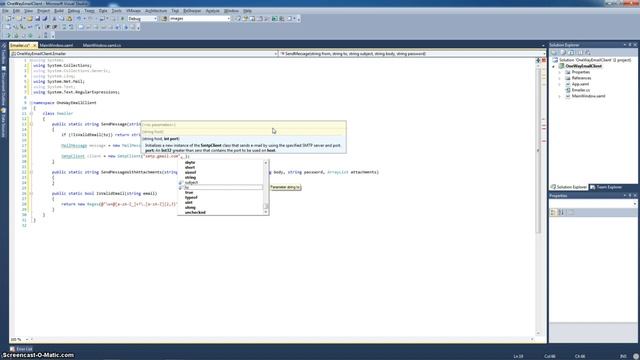Click IntelliSense list scroll down arrow
Image resolution: width=640 pixels, height=360 pixels.
pyautogui.click(x=266, y=212)
